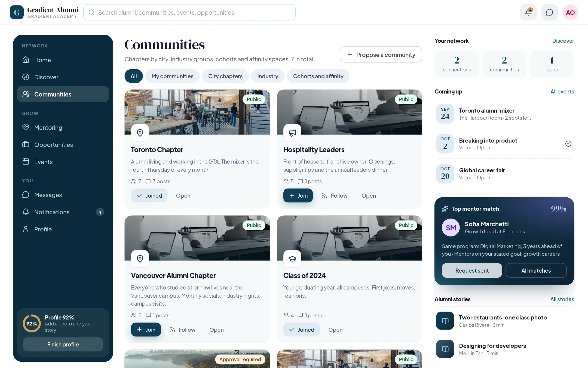Open the AO user avatar menu

coord(570,12)
